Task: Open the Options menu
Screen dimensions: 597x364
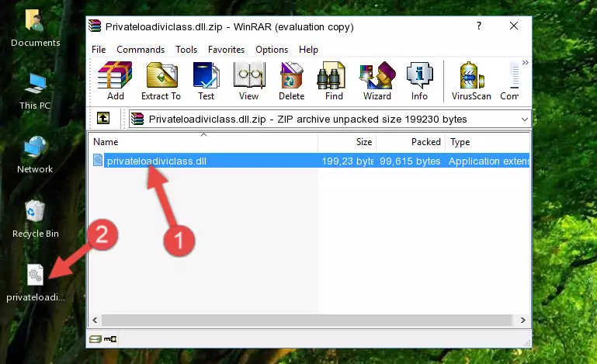Action: coord(272,50)
